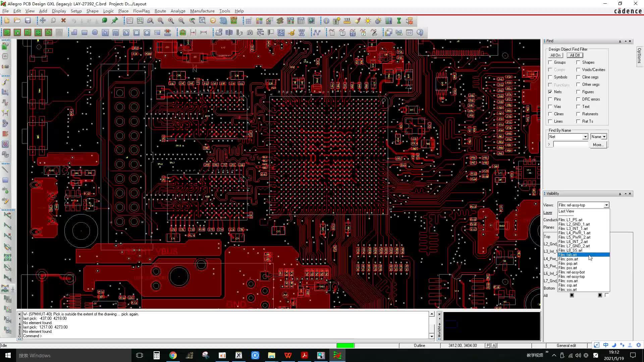Click the All Off button in Find panel
The width and height of the screenshot is (644, 362).
(x=575, y=55)
